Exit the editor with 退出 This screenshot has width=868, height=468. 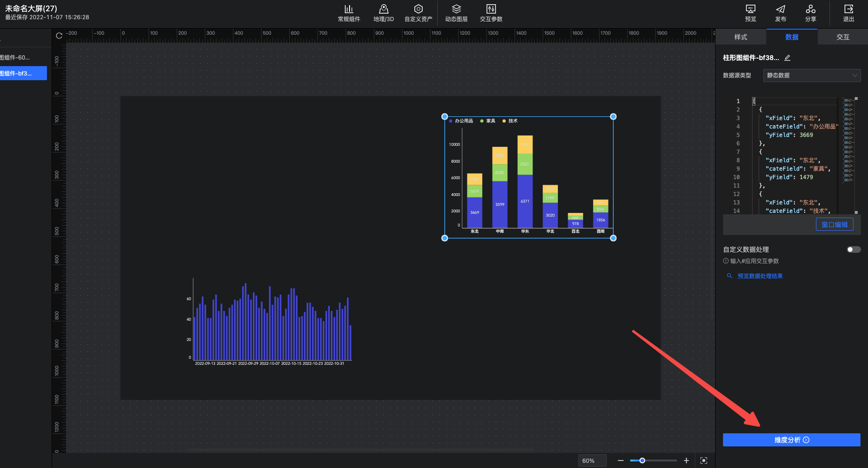(848, 13)
